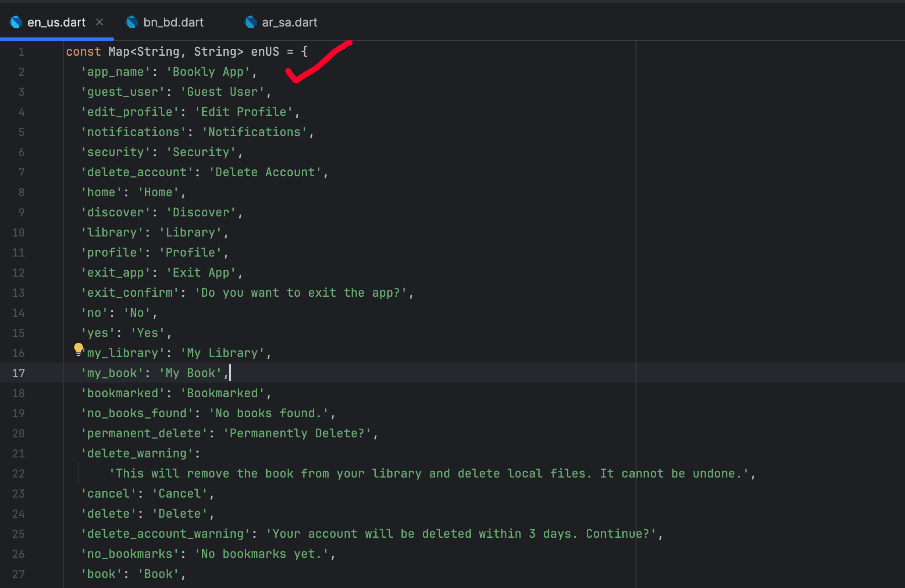Select the en_us.dart tab
This screenshot has height=588, width=905.
[x=57, y=22]
